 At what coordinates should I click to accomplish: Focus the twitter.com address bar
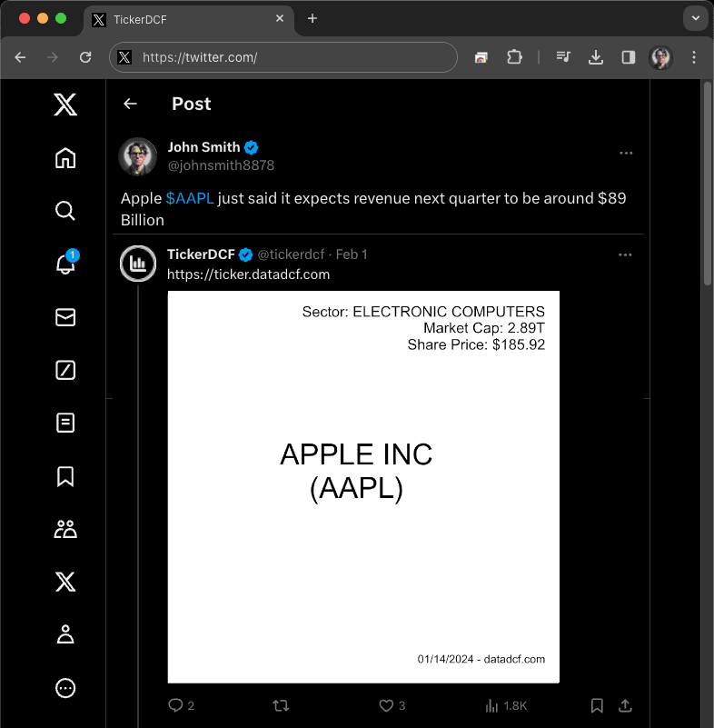click(x=283, y=57)
